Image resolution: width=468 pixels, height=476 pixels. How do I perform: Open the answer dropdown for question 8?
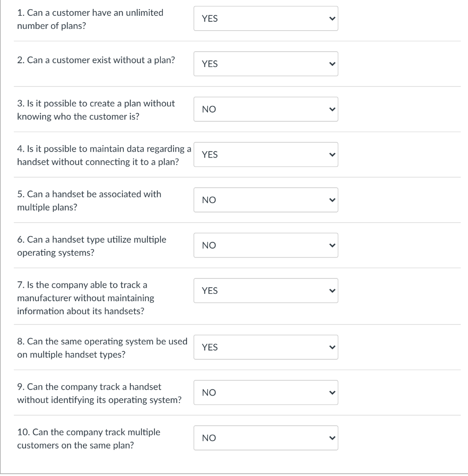coord(266,347)
